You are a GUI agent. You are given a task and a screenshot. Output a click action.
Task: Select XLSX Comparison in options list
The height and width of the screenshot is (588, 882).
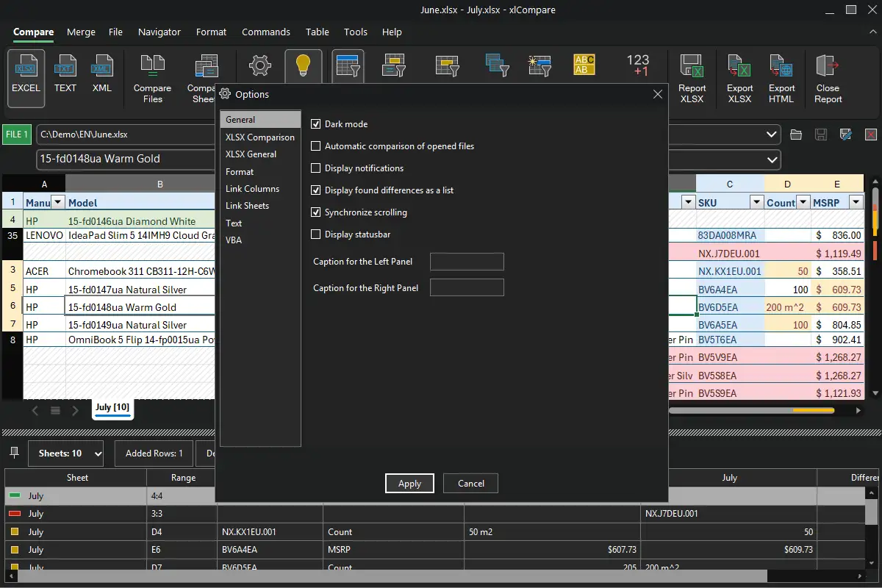tap(260, 137)
